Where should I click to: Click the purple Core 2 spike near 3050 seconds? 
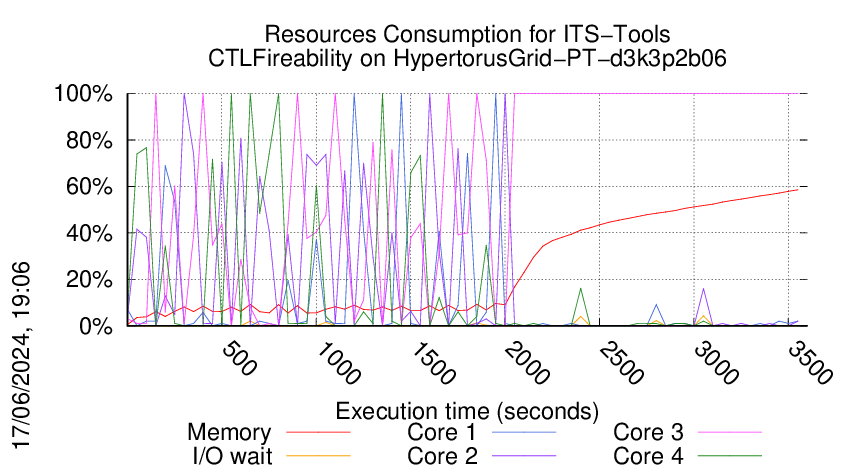[x=704, y=290]
